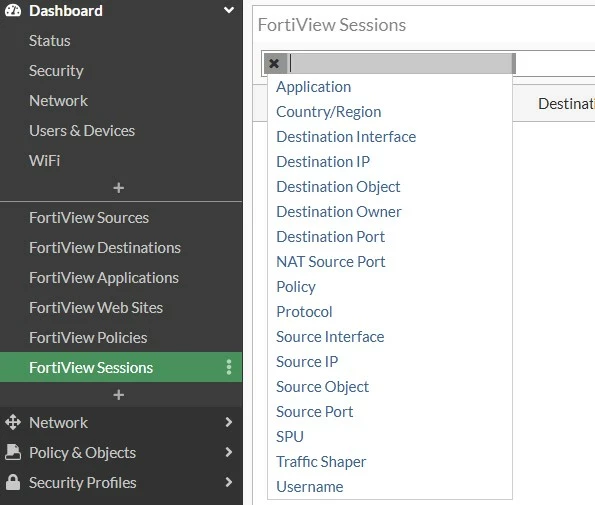
Task: Open FortiView Destinations monitor
Action: [105, 248]
